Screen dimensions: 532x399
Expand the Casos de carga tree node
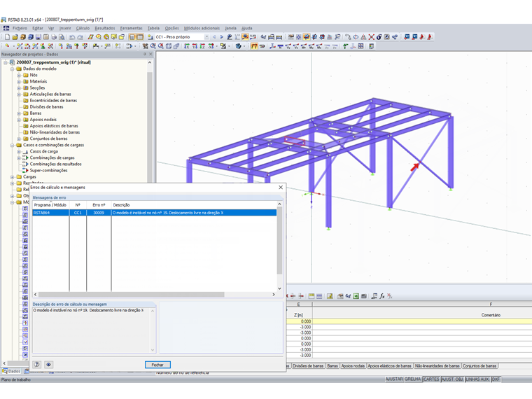coord(19,152)
